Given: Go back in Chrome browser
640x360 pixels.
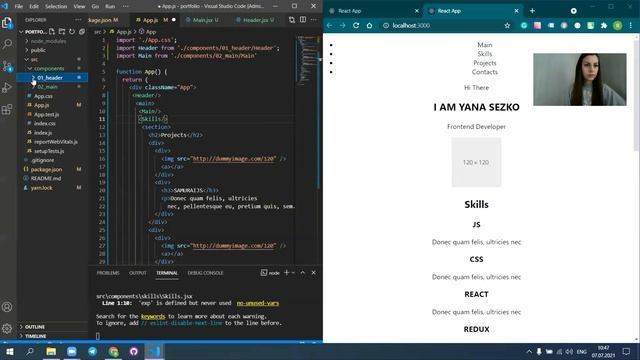Looking at the screenshot, I should click(x=329, y=25).
